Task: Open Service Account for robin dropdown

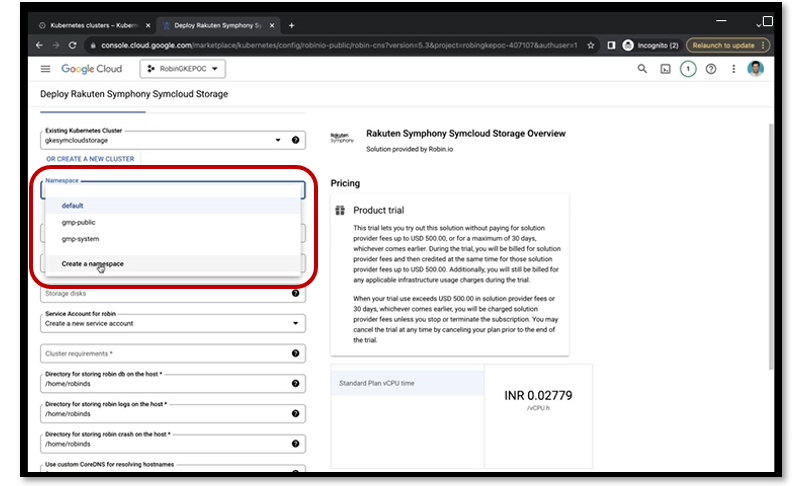Action: tap(173, 323)
